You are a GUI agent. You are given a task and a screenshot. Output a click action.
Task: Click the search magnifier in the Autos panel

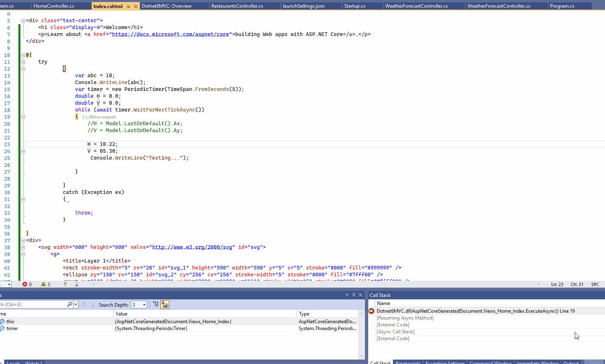(x=70, y=305)
